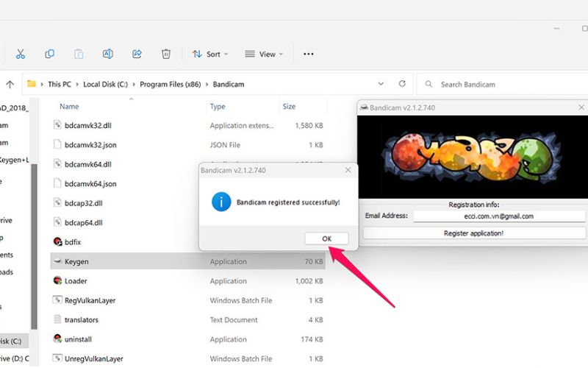Click the Keygen application icon
588x368 pixels.
(x=57, y=261)
